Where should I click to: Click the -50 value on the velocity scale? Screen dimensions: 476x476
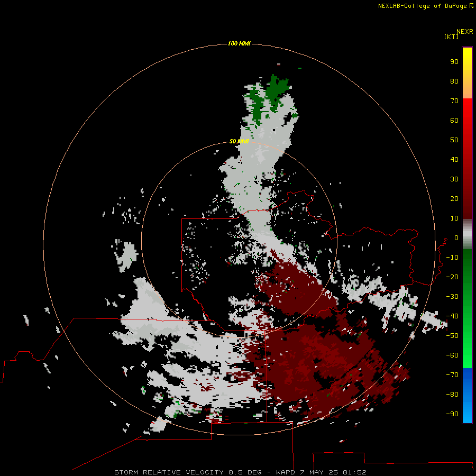tap(452, 336)
